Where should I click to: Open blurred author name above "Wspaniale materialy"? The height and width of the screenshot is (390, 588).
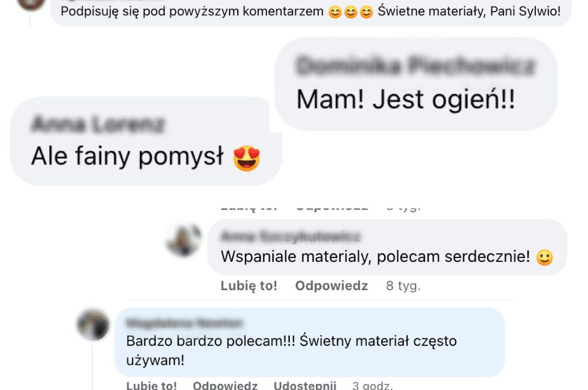[x=291, y=237]
